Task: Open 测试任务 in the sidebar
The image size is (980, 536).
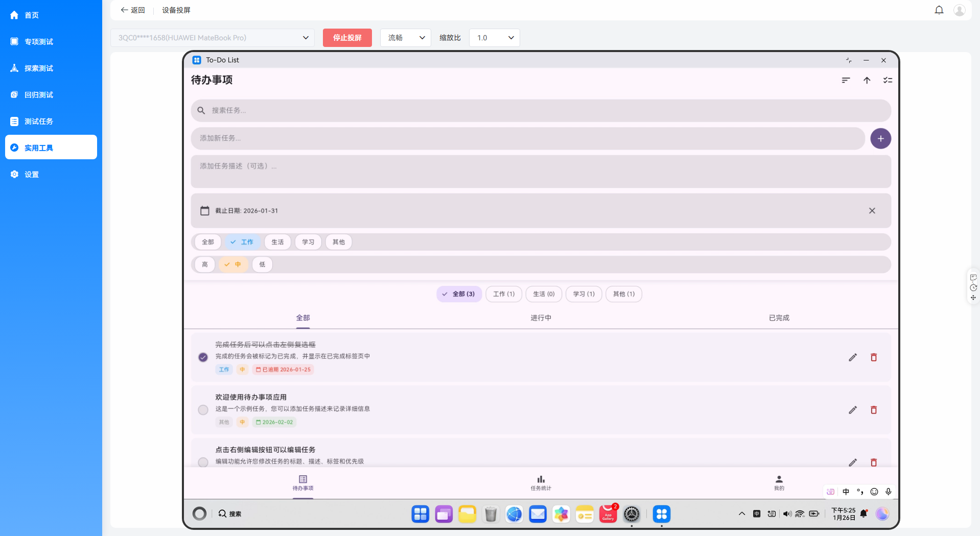Action: click(51, 121)
